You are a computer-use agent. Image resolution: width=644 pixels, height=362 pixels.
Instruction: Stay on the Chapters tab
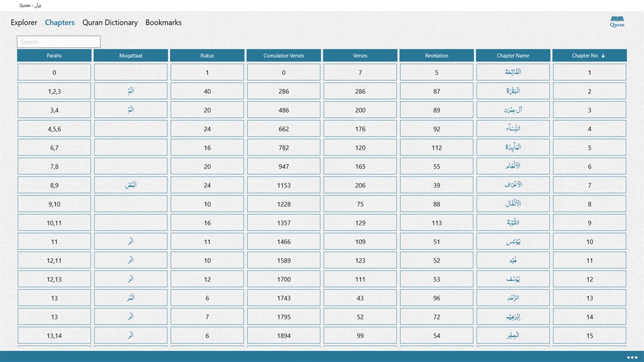tap(59, 22)
